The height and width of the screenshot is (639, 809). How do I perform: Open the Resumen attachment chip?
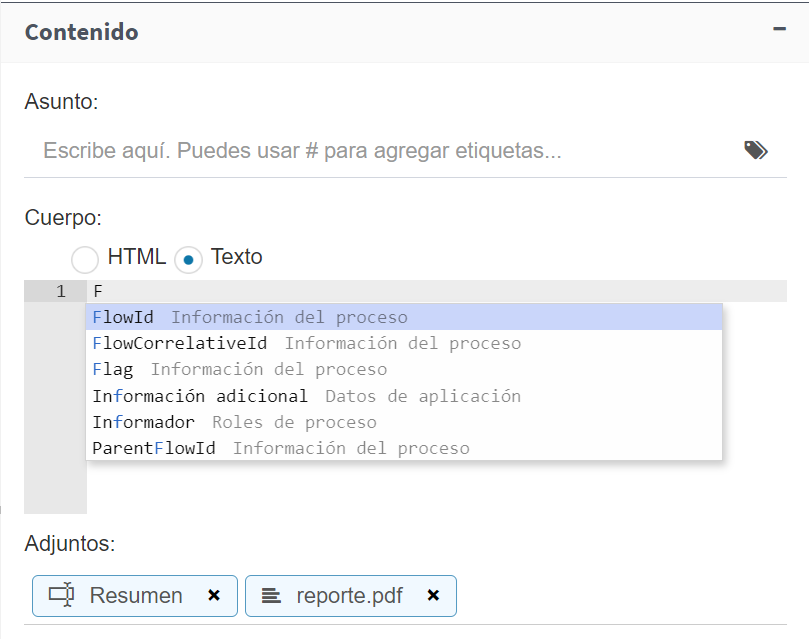[x=135, y=596]
